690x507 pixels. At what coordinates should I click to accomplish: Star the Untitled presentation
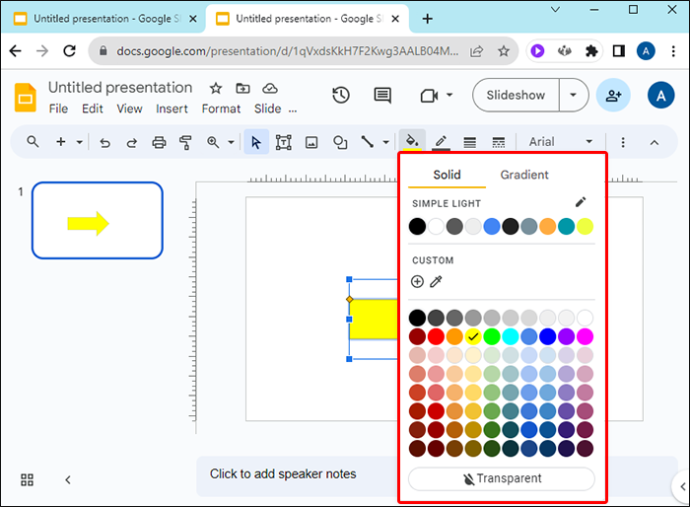(x=216, y=88)
